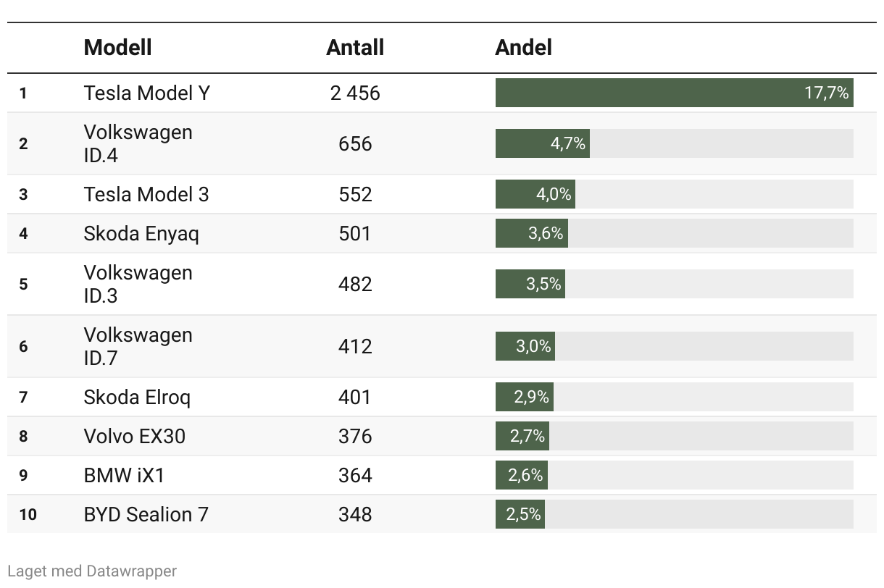Select the Tesla Model 3 entry
884x588 pixels.
(x=146, y=194)
